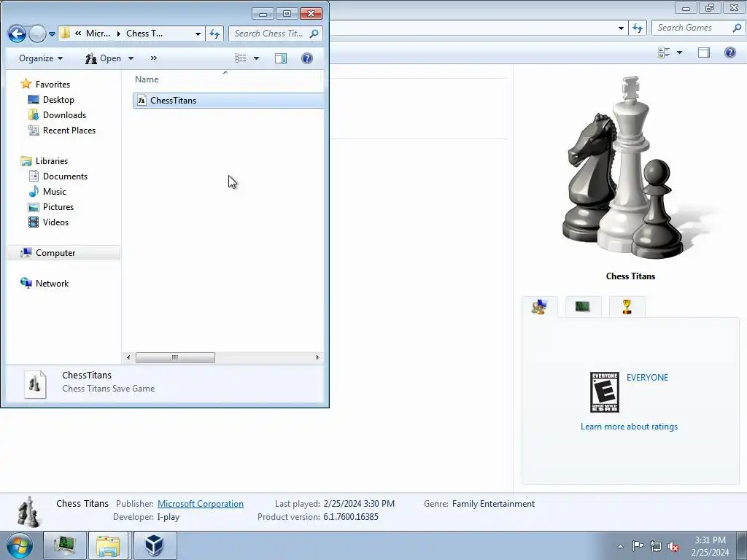Show more toolbar commands chevron

[153, 58]
